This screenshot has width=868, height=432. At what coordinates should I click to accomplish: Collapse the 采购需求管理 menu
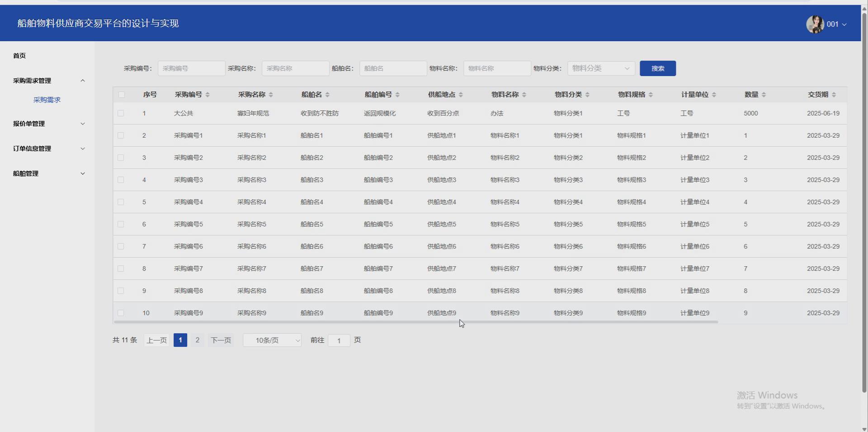pos(47,80)
